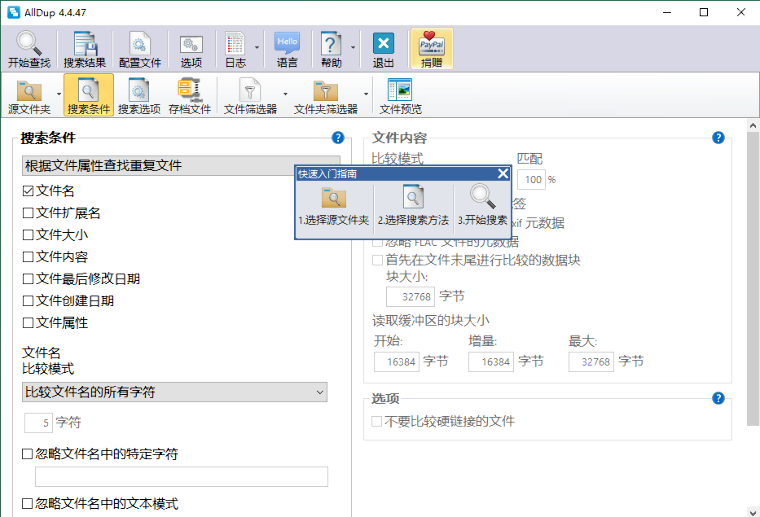Open the 根据文件属性查找重复文件 dropdown
The width and height of the screenshot is (760, 517).
181,166
